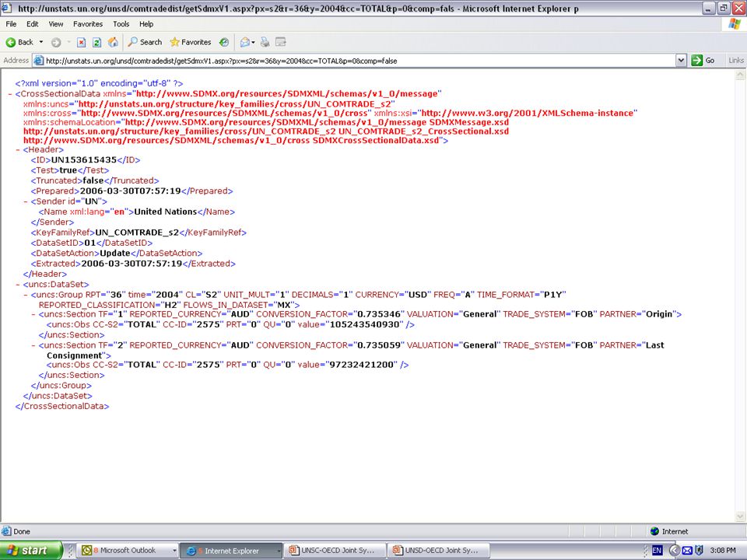Click the Extracted timestamp 2006-03-30T07:57:19
This screenshot has width=747, height=560.
[x=132, y=264]
